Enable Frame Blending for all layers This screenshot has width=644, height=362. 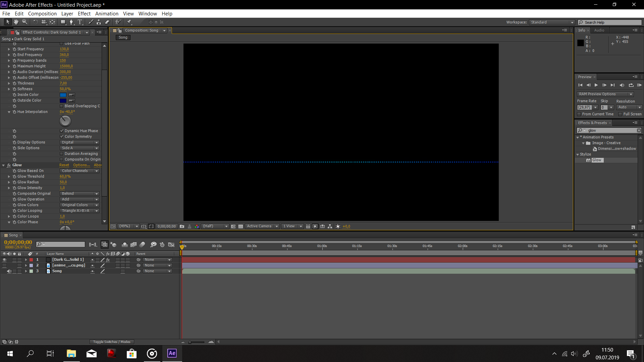[x=133, y=245]
